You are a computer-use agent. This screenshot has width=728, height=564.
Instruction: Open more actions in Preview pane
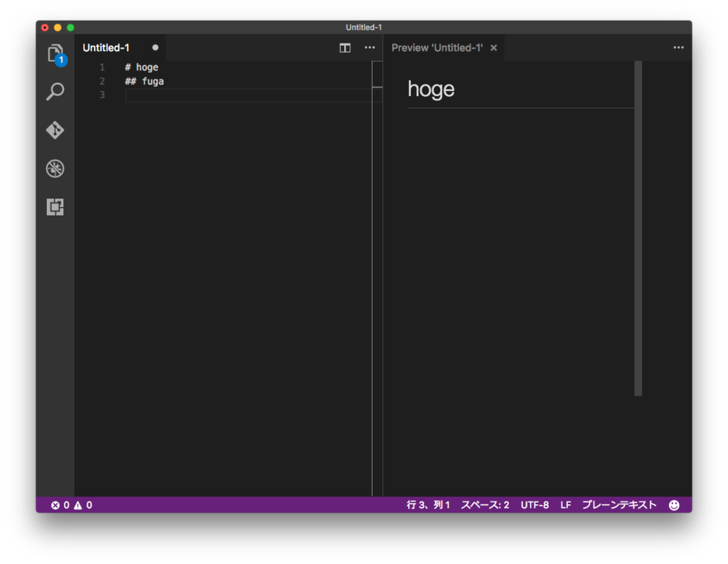pos(678,48)
